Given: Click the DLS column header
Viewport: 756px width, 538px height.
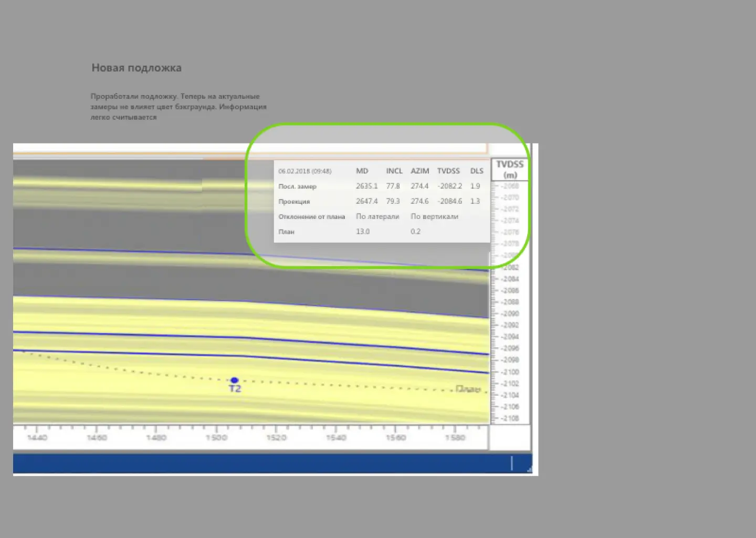Looking at the screenshot, I should (x=477, y=171).
